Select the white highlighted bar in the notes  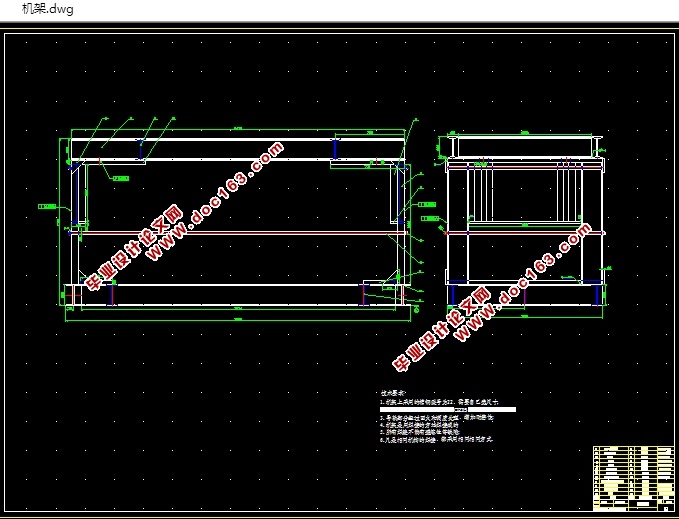coord(448,409)
